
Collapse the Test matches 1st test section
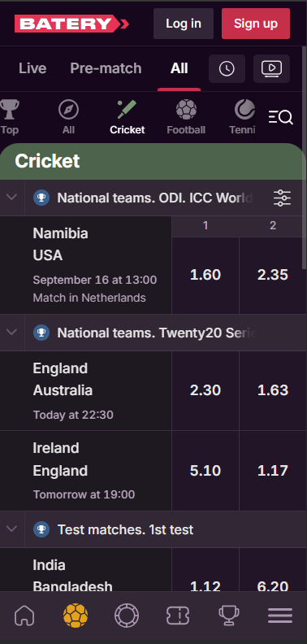point(12,529)
